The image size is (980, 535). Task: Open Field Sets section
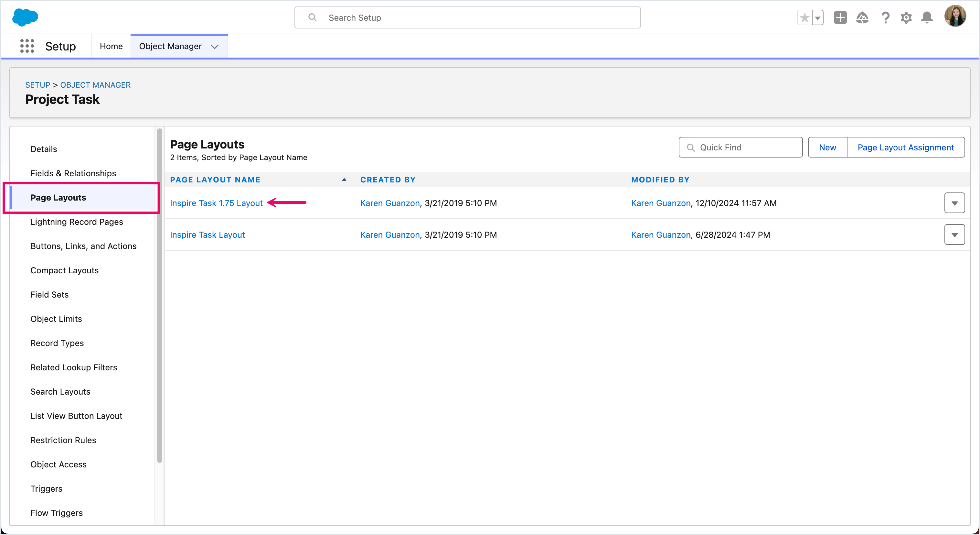click(49, 294)
